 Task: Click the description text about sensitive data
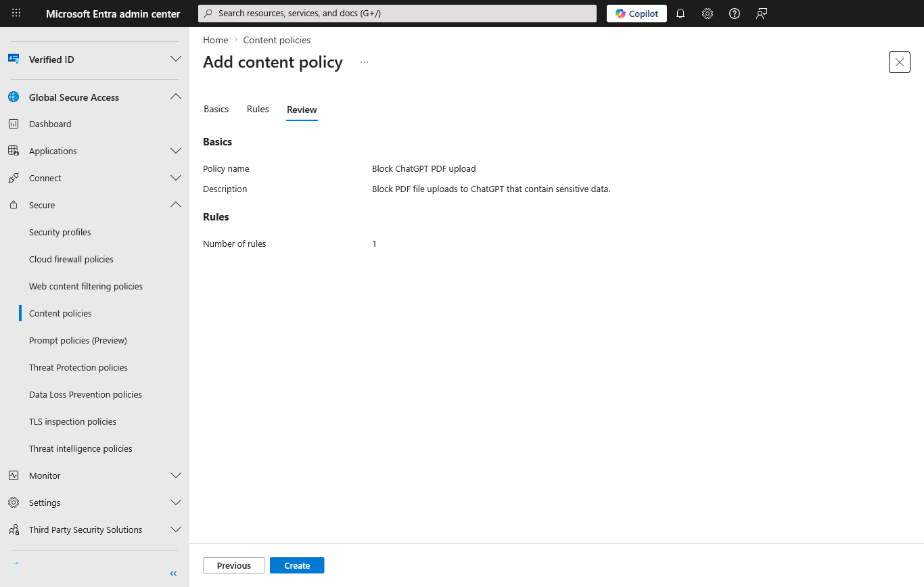coord(491,189)
